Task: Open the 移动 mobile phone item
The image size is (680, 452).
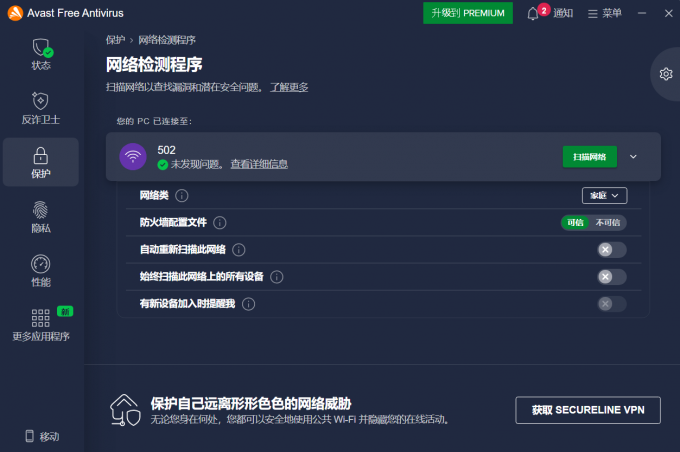Action: point(42,436)
